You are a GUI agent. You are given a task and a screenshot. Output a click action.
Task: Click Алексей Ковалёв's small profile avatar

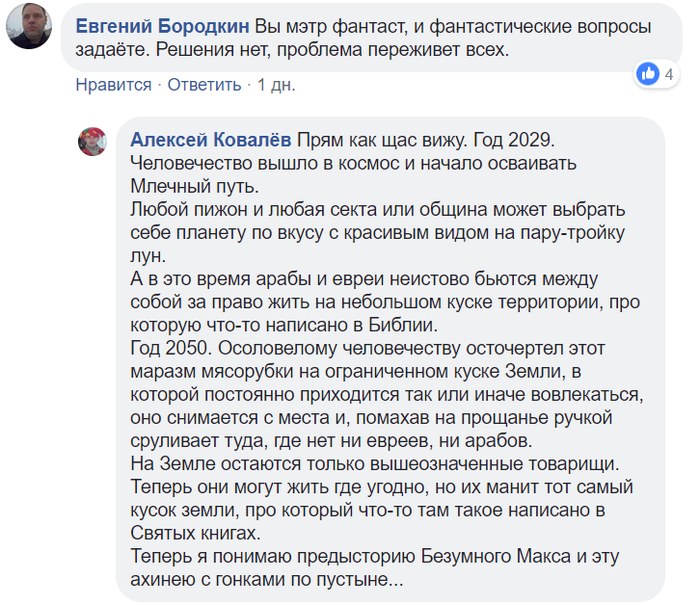point(92,141)
